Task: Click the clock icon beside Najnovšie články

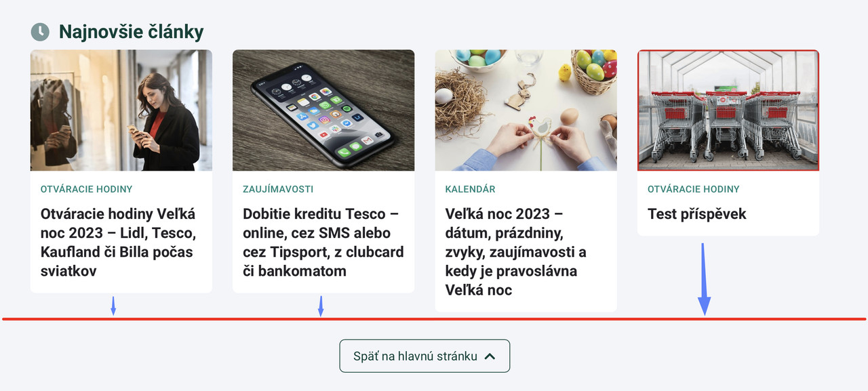Action: click(40, 32)
